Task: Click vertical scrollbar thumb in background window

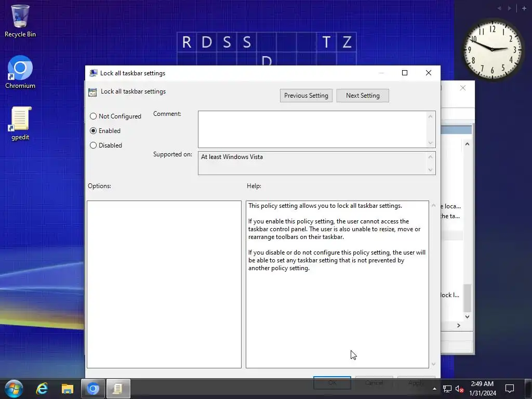Action: point(467,298)
